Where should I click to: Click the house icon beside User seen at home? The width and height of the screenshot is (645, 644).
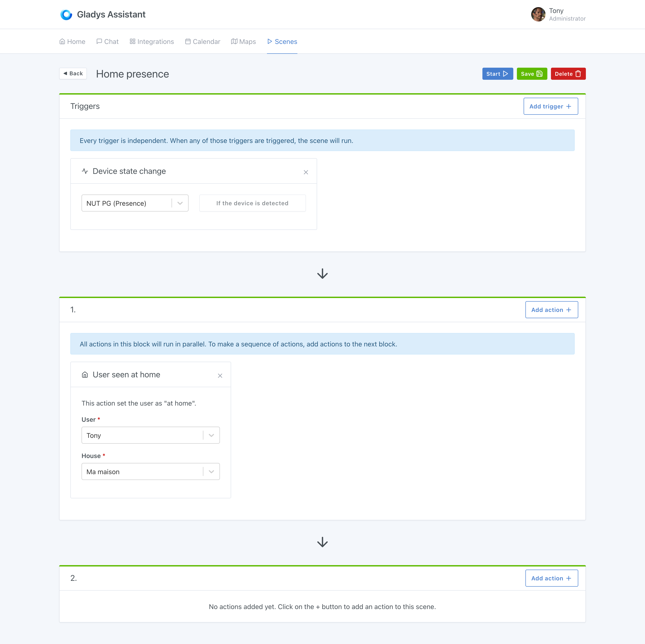[85, 375]
